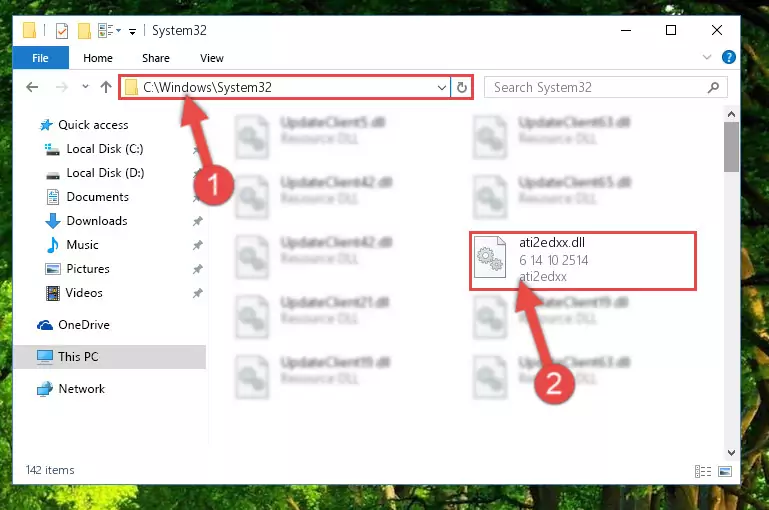Click the pin icon next to Pictures
769x510 pixels.
click(x=197, y=269)
